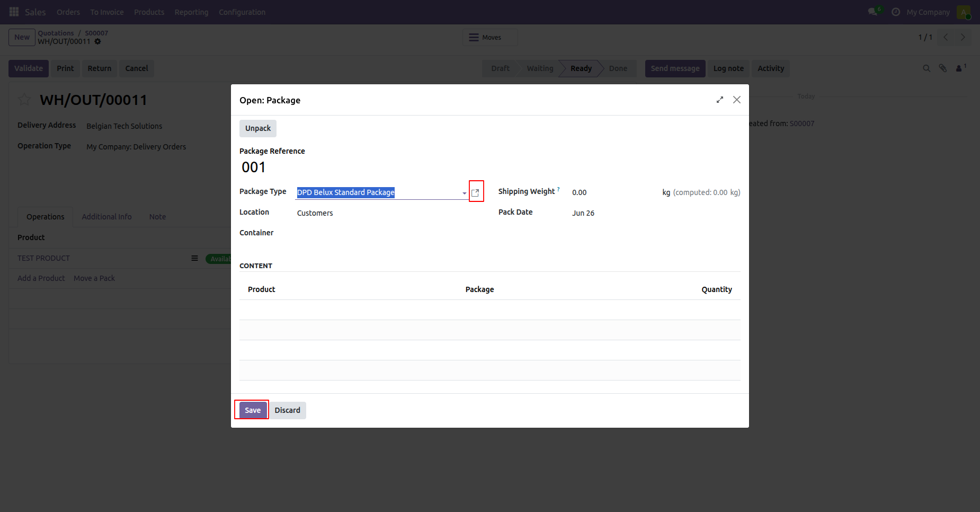Click the Print button
Screen dimensions: 980x512
click(x=66, y=68)
